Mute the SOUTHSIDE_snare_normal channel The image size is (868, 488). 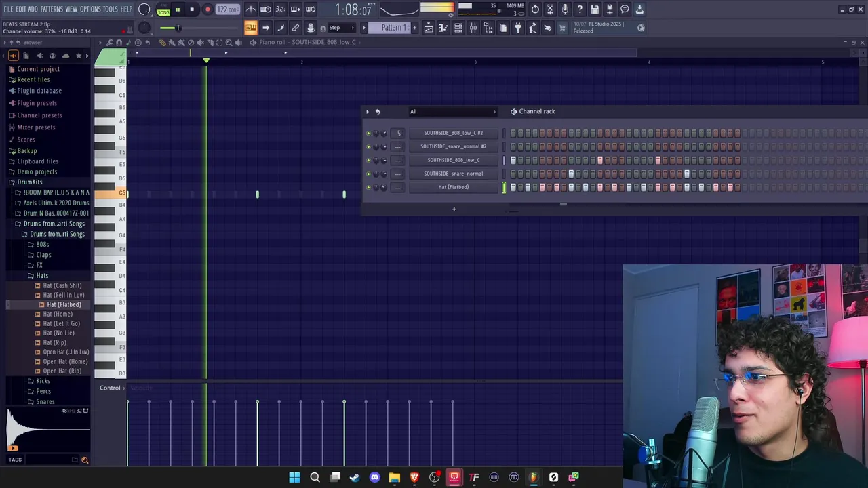368,174
